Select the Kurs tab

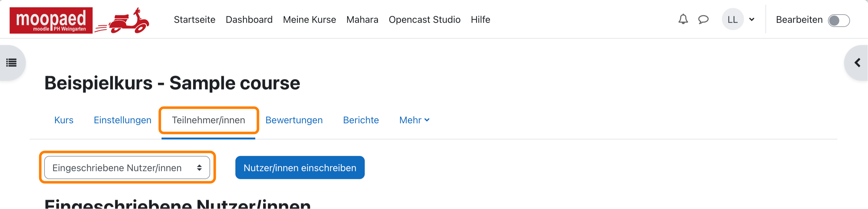[x=64, y=120]
